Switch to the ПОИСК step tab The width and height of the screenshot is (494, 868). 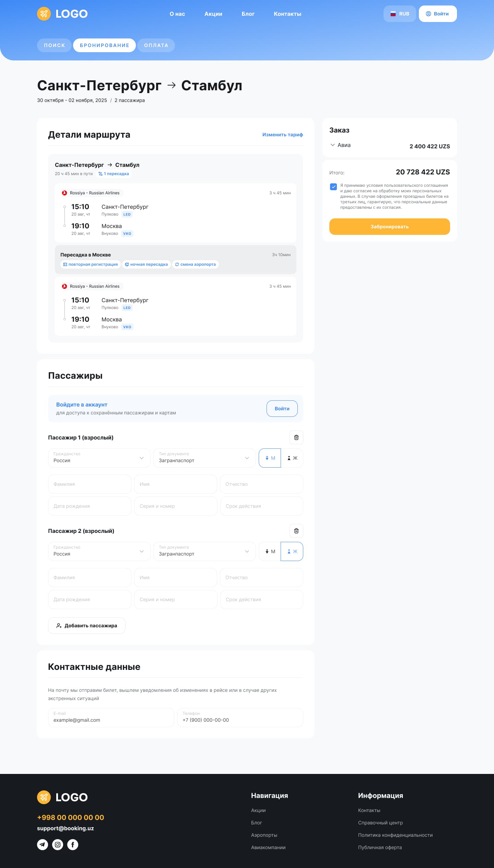[x=54, y=45]
